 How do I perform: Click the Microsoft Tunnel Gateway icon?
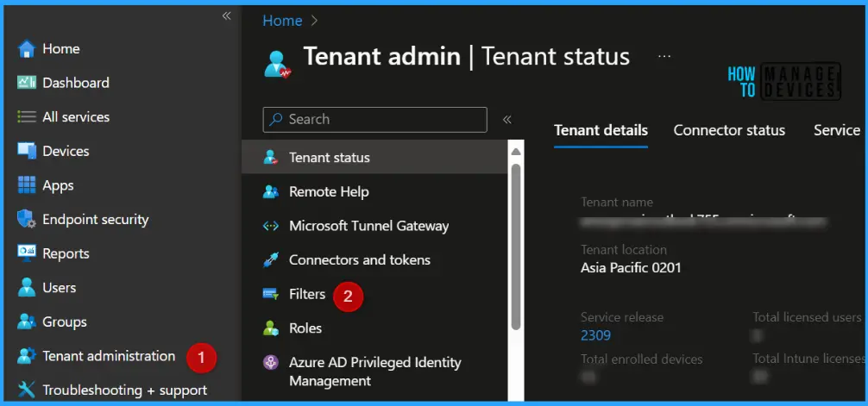point(271,226)
